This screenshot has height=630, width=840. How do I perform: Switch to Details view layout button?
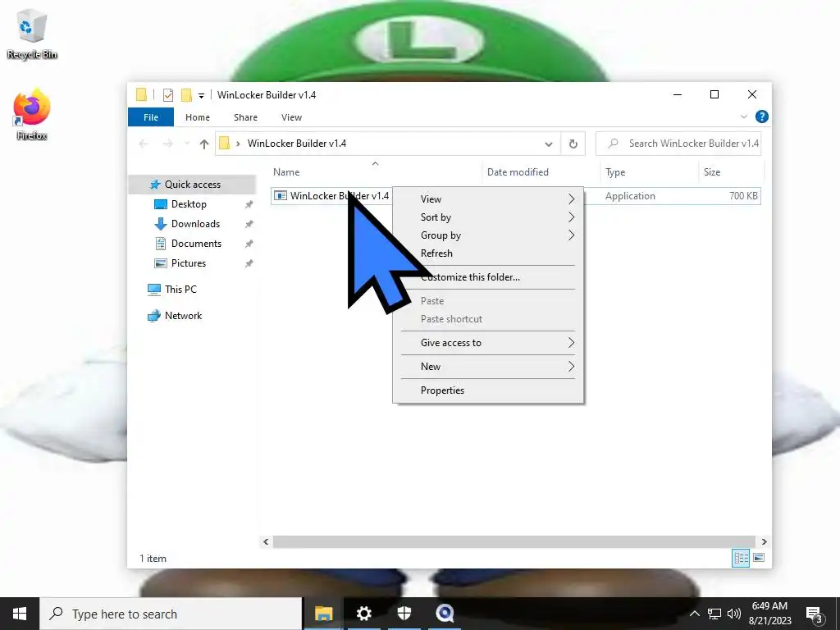coord(741,558)
